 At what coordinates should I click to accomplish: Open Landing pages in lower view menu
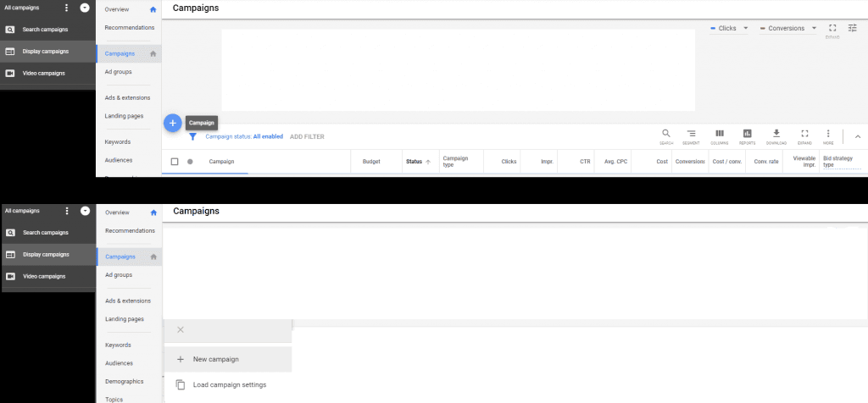pyautogui.click(x=125, y=319)
